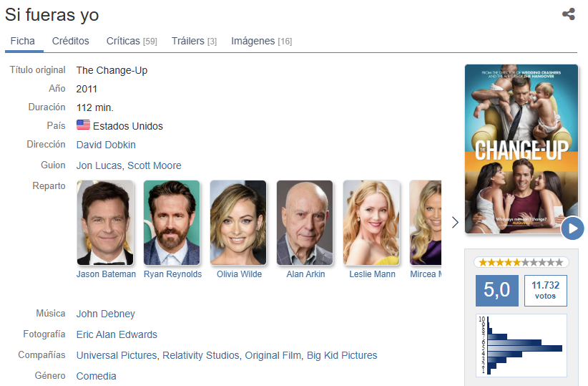Image resolution: width=588 pixels, height=386 pixels.
Task: Click Alan Arkin's photo
Action: coord(305,223)
